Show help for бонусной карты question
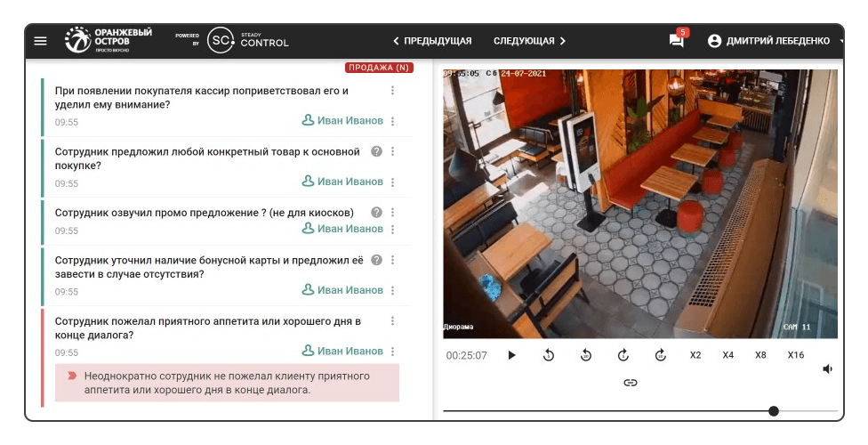The width and height of the screenshot is (868, 445). pos(376,260)
